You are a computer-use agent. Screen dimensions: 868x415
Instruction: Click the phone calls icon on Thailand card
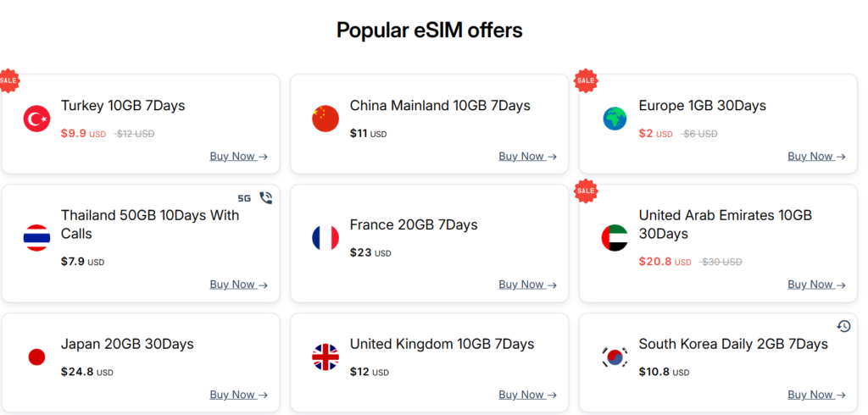click(x=265, y=198)
